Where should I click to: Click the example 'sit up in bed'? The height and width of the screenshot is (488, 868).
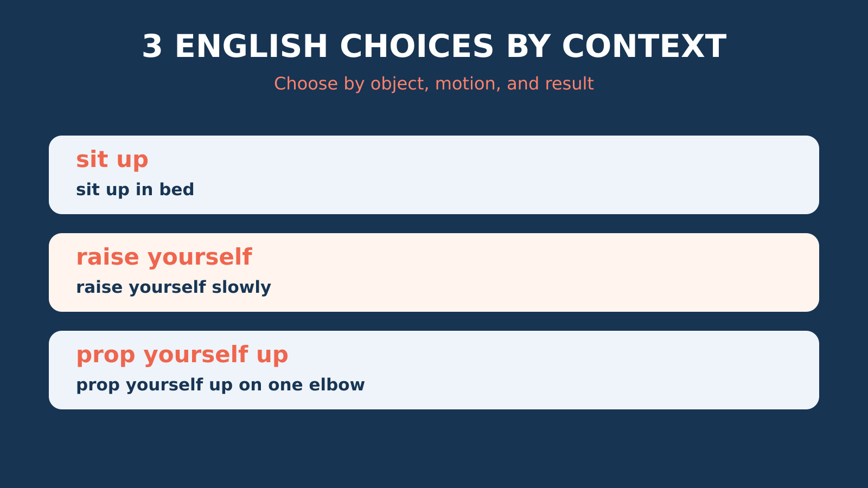click(135, 190)
